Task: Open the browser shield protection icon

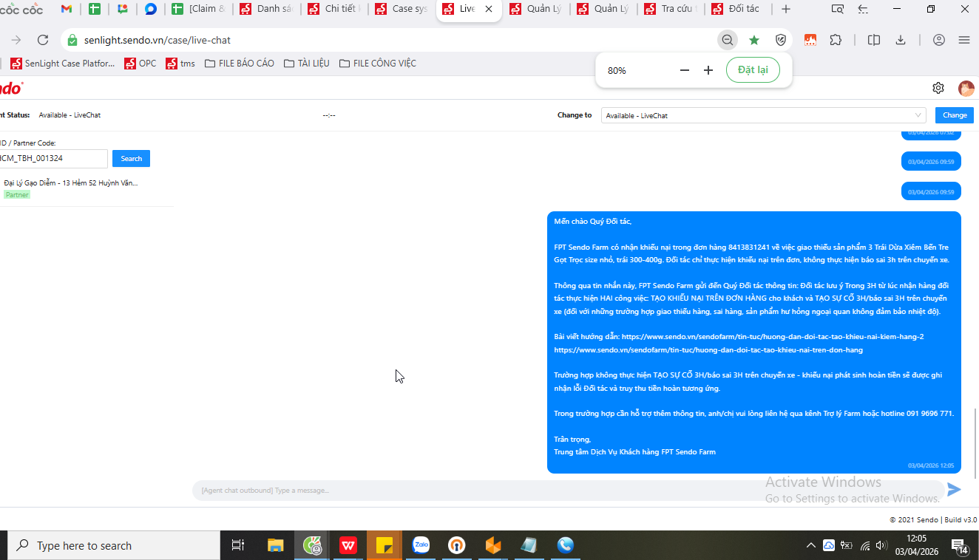Action: pyautogui.click(x=780, y=40)
